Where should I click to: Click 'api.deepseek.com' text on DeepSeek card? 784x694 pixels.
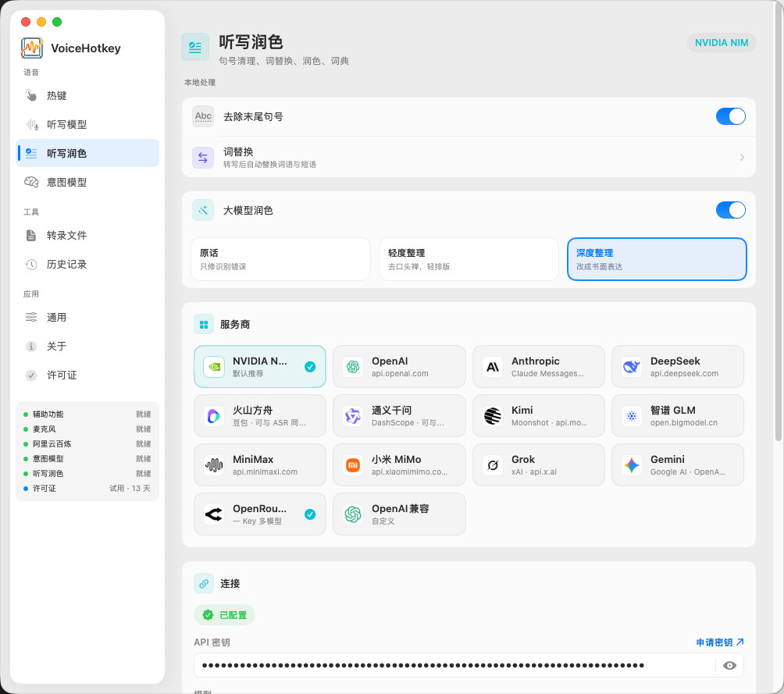tap(684, 373)
